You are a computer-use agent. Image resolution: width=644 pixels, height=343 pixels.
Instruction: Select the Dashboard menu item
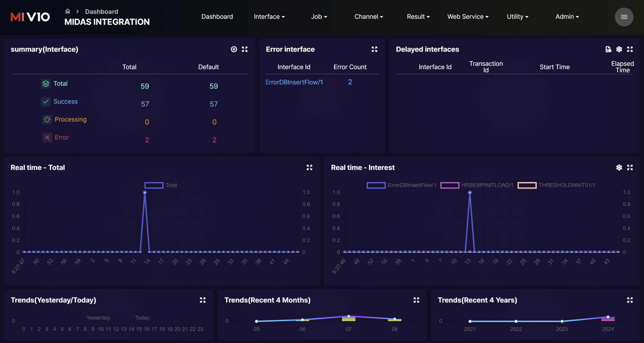217,17
